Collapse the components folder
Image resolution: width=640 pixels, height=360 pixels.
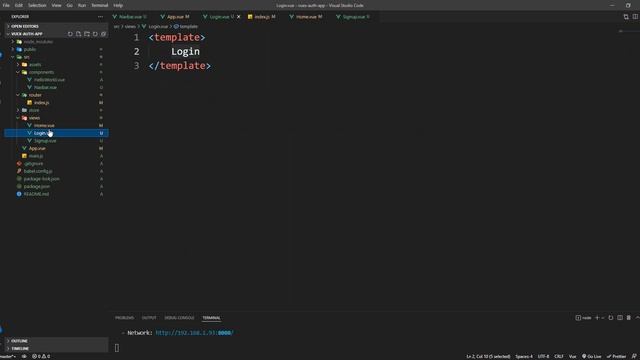pos(56,72)
